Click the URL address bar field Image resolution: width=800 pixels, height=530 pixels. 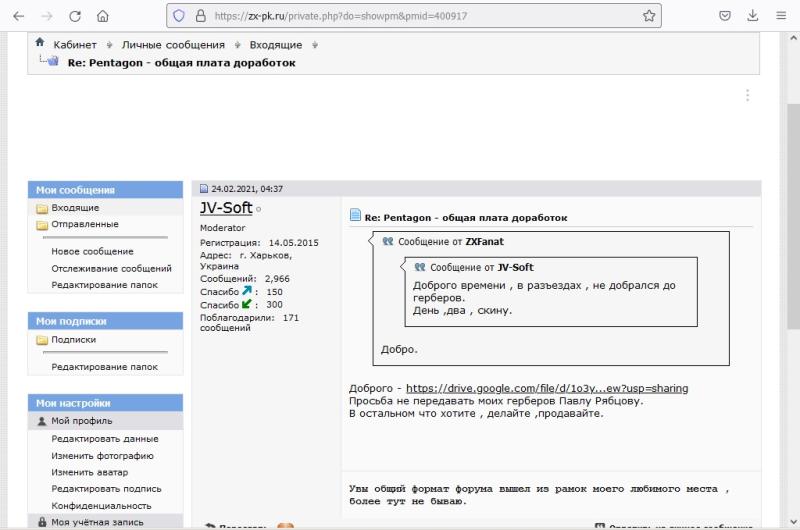pos(420,16)
